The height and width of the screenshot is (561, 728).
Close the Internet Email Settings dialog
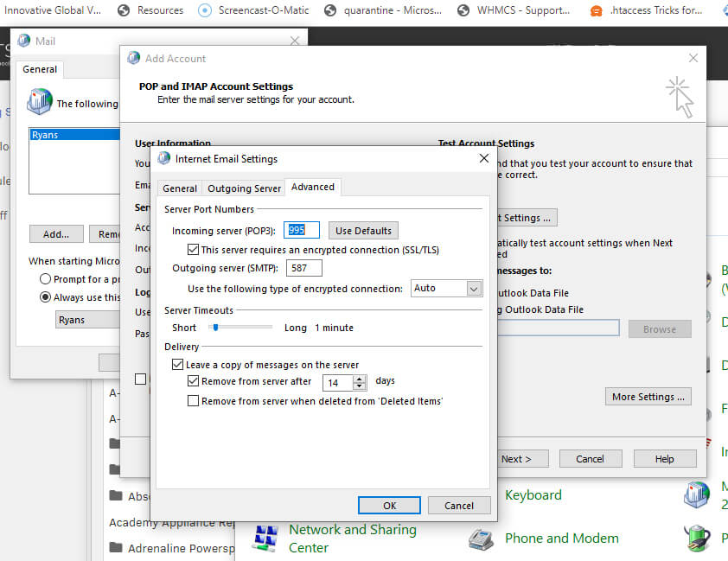[484, 159]
